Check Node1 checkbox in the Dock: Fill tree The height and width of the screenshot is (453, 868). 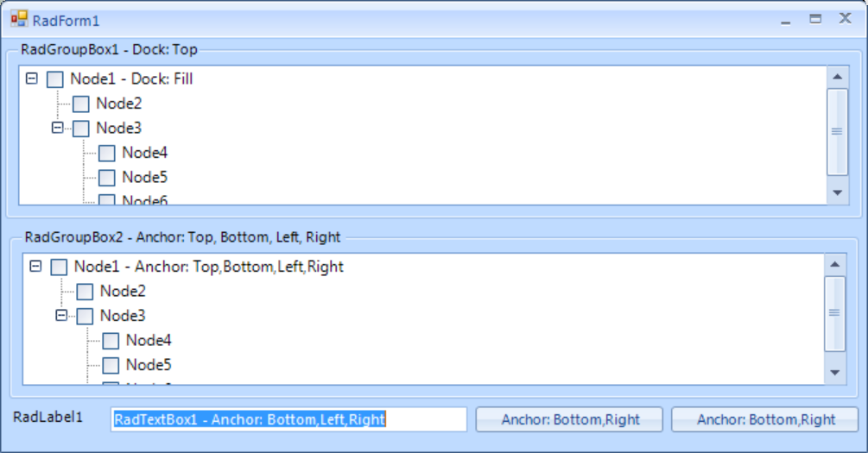[x=55, y=79]
